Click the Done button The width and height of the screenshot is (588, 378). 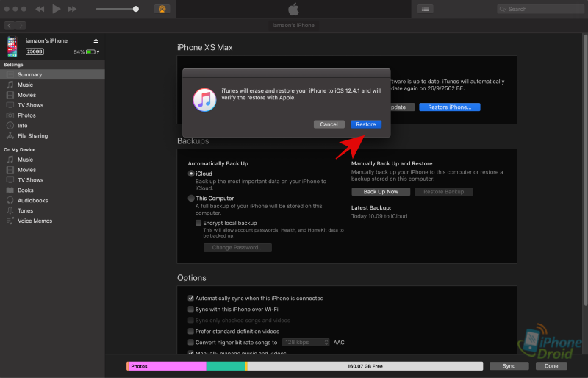(551, 366)
